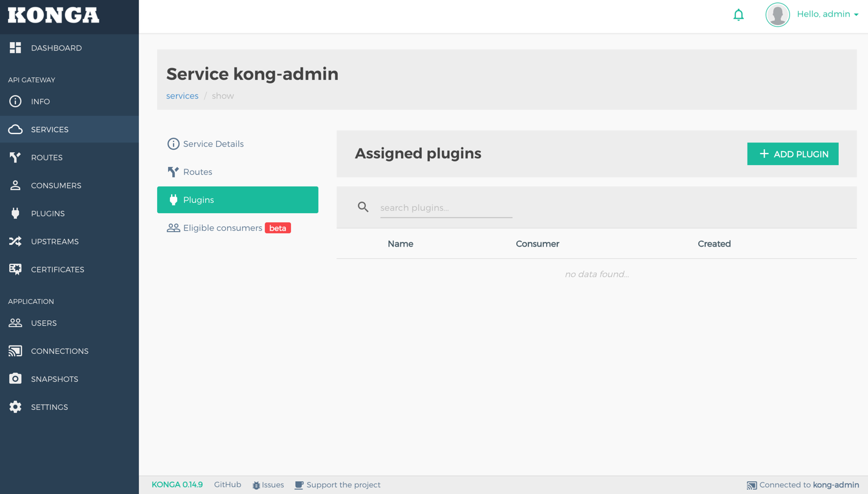Screen dimensions: 868x494
Task: Click the 'no data found...' message
Action: point(597,274)
